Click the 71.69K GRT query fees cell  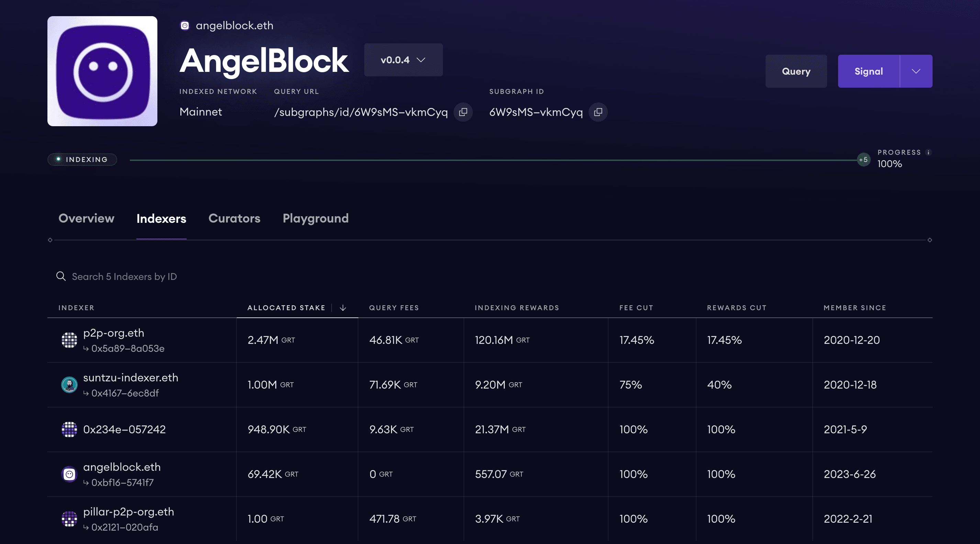tap(393, 384)
